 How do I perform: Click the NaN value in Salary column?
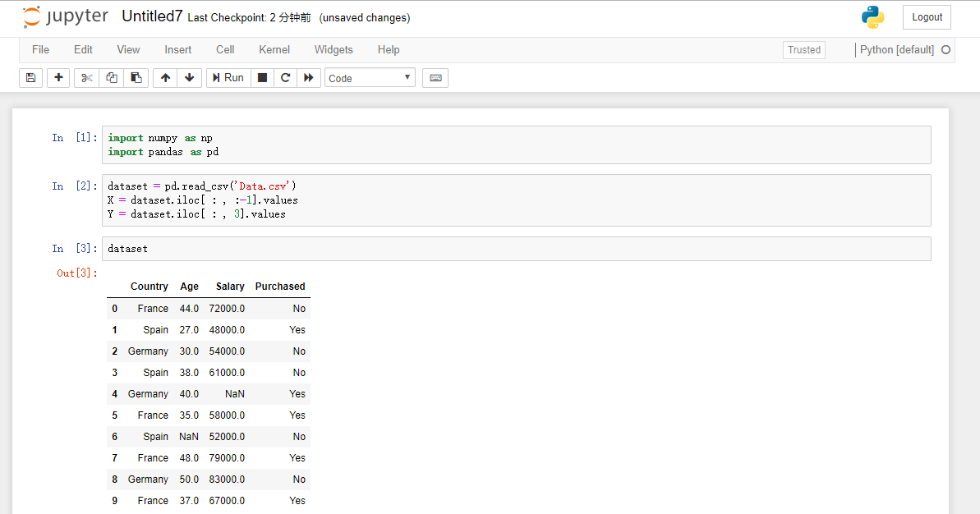(234, 394)
